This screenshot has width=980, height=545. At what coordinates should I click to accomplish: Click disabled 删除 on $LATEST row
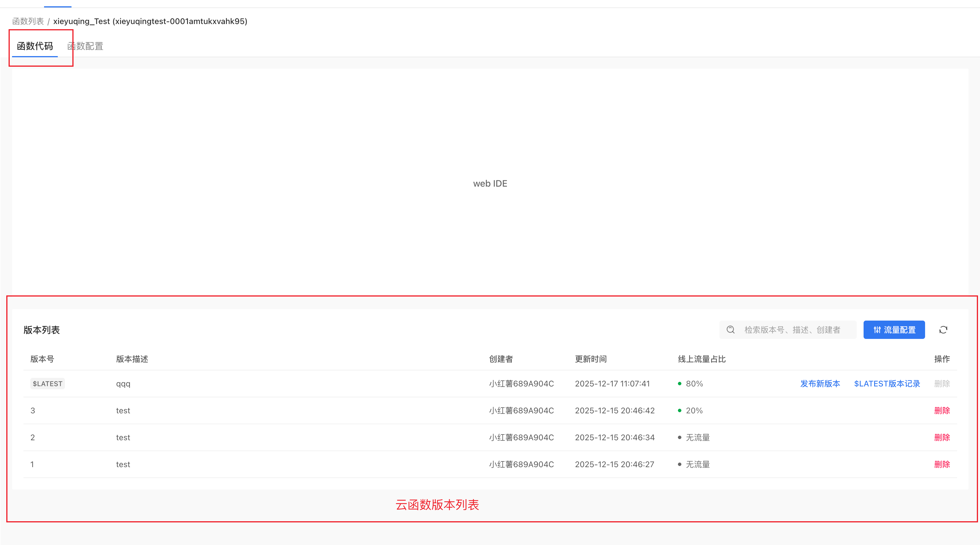[942, 384]
